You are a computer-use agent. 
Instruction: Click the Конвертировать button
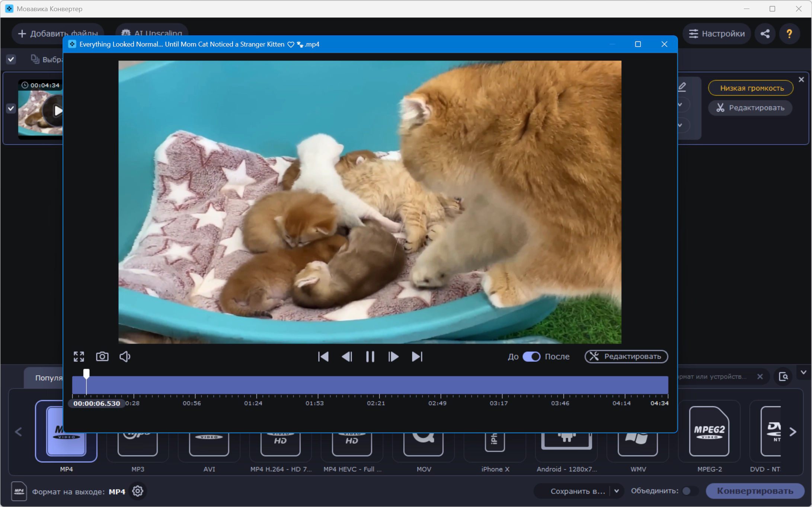click(x=755, y=491)
